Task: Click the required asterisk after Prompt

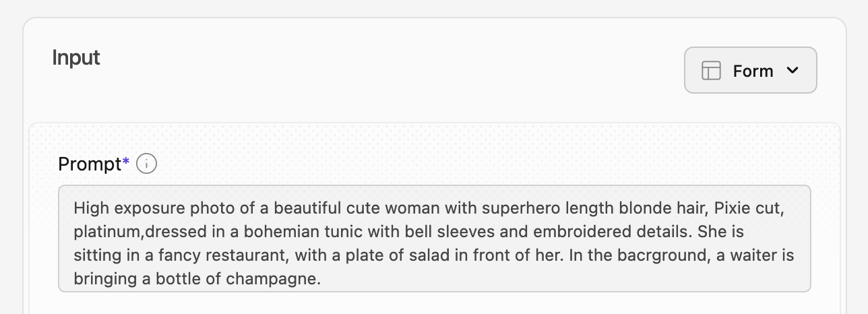Action: 125,162
